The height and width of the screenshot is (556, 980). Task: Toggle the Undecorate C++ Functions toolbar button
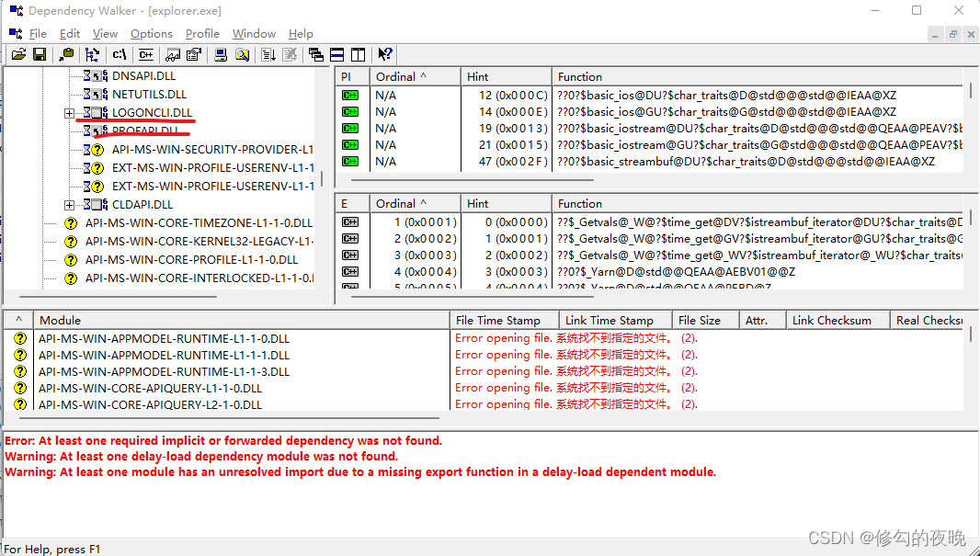click(145, 54)
